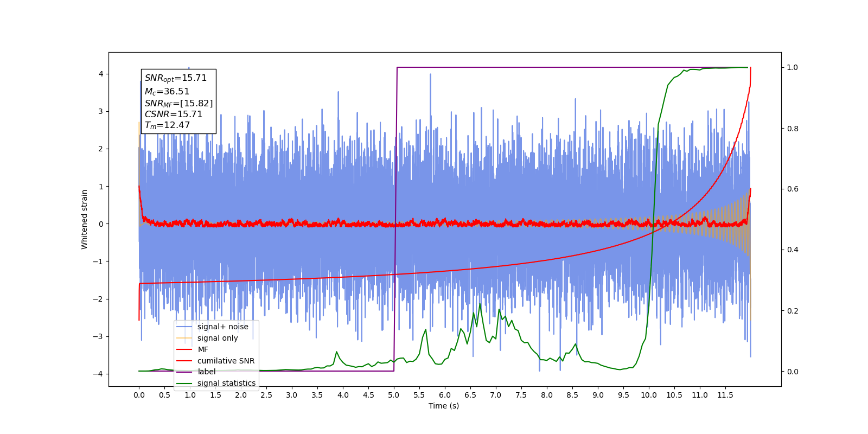
Task: Click the right y-axis tick label 0.6
Action: click(793, 189)
